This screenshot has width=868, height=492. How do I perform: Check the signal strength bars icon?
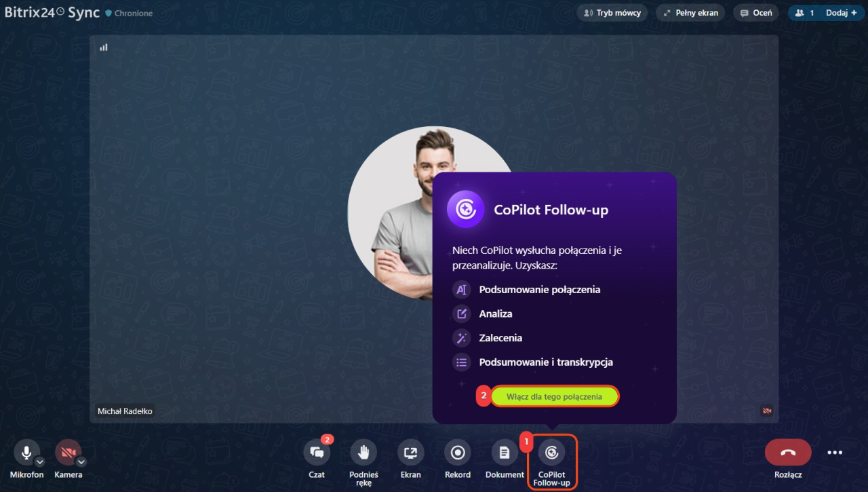pos(104,48)
